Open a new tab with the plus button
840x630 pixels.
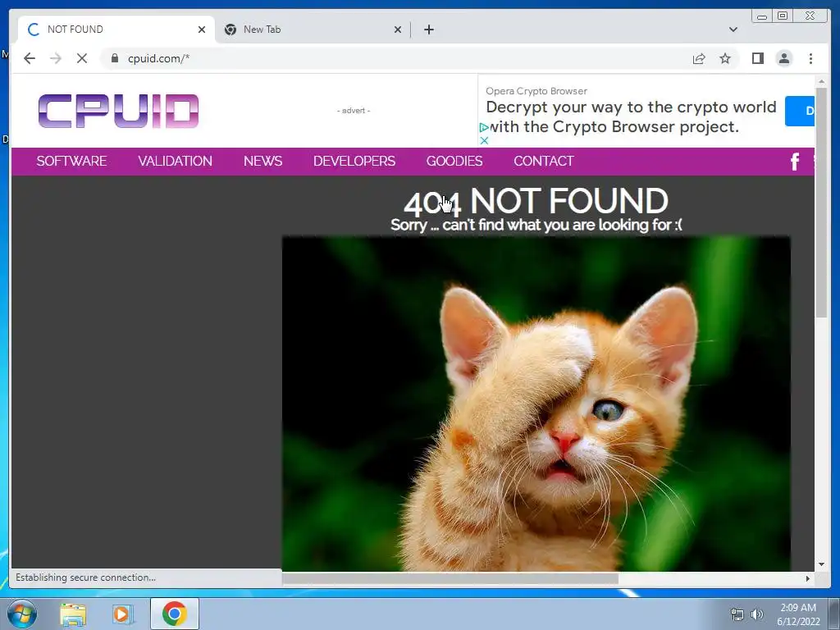coord(428,30)
